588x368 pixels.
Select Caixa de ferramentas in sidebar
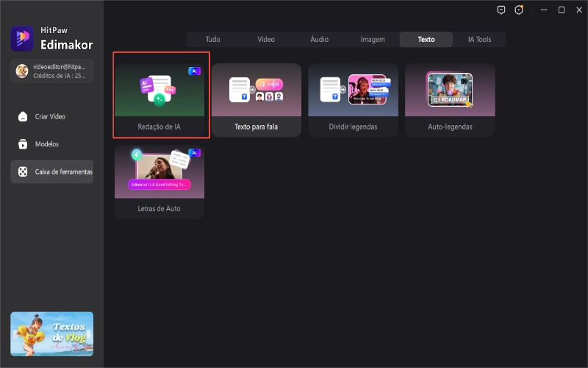[51, 171]
